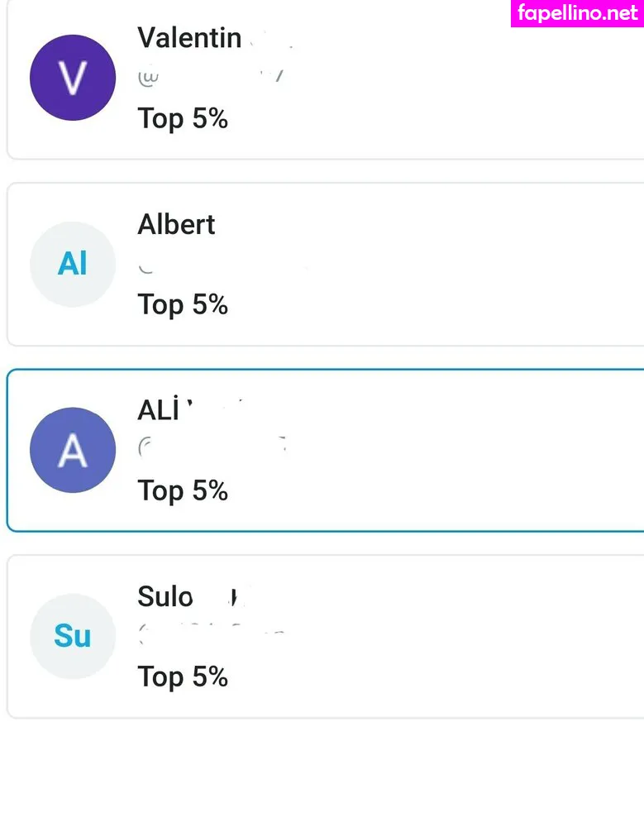Viewport: 644px width, 827px height.
Task: Click the blue A avatar circle
Action: (x=72, y=451)
